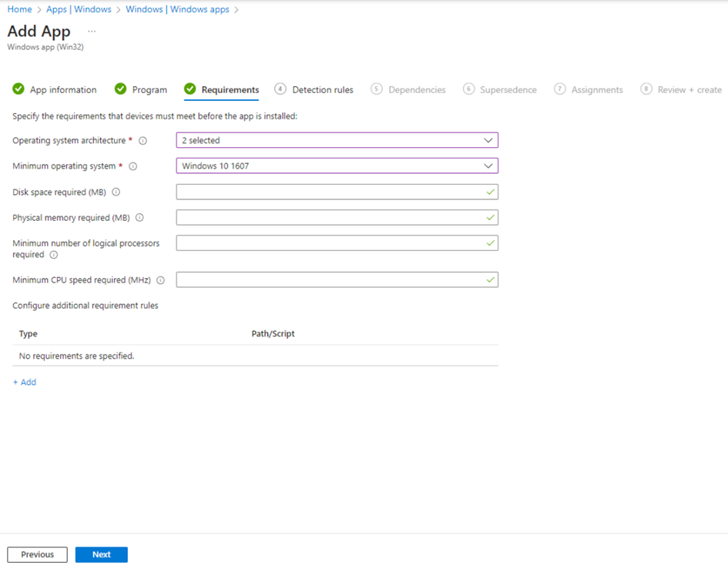Viewport: 728px width, 565px height.
Task: Navigate to Home breadcrumb link
Action: click(x=19, y=9)
